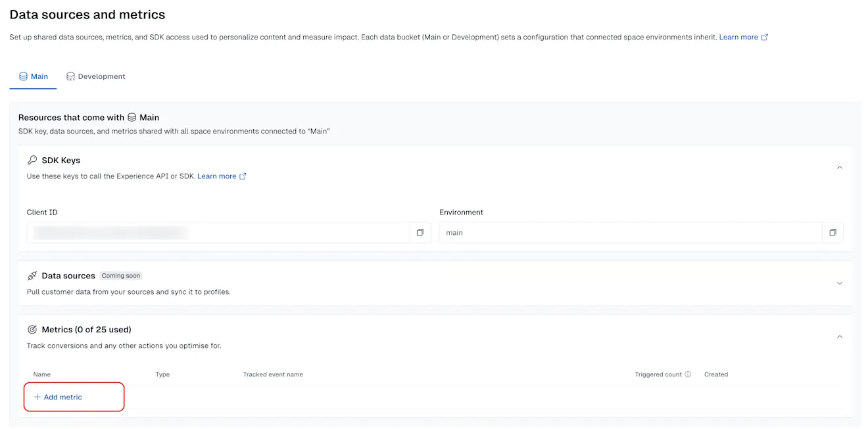Click the Coming soon badge

pyautogui.click(x=121, y=276)
